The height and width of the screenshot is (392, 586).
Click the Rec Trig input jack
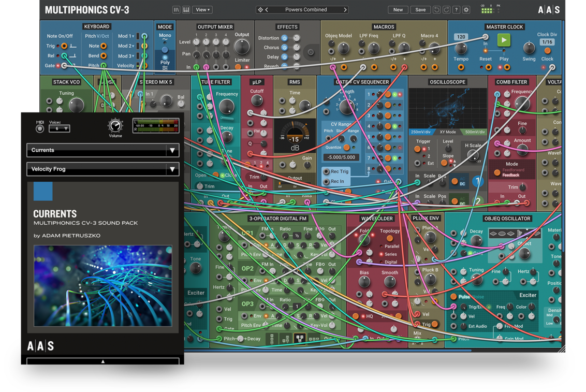coord(326,171)
